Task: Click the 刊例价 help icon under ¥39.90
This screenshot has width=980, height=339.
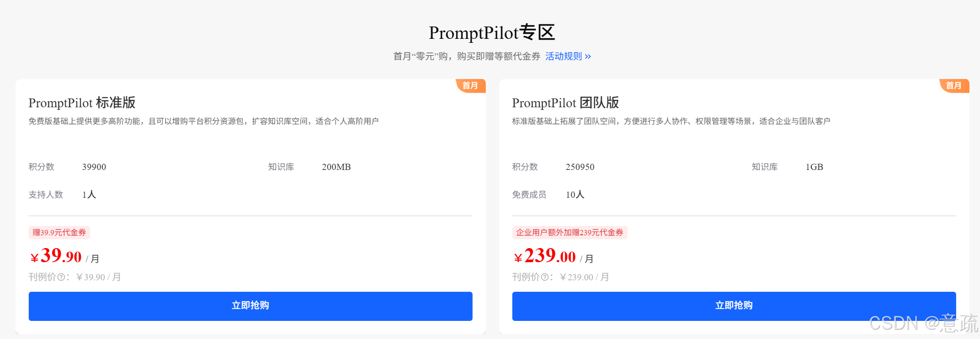Action: point(61,277)
